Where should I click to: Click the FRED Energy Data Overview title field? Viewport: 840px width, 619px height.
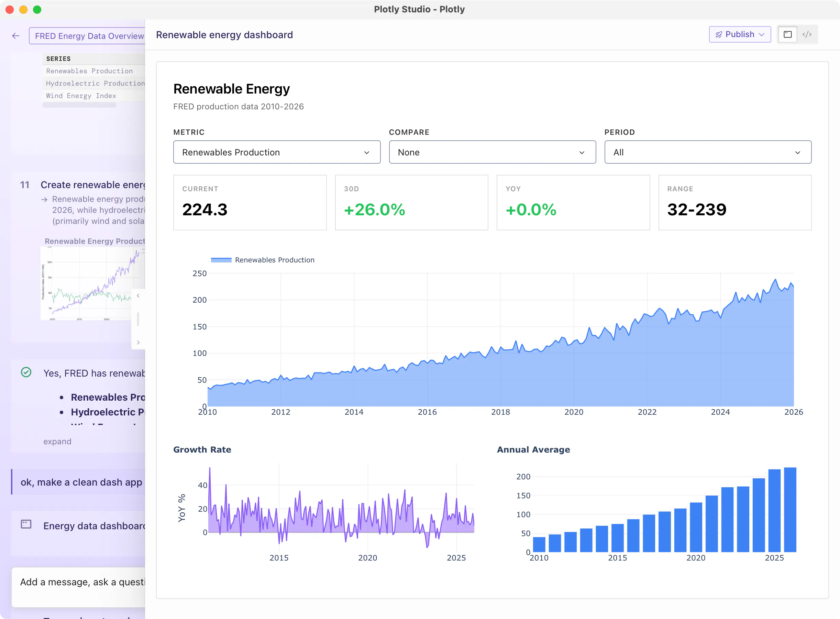click(87, 36)
